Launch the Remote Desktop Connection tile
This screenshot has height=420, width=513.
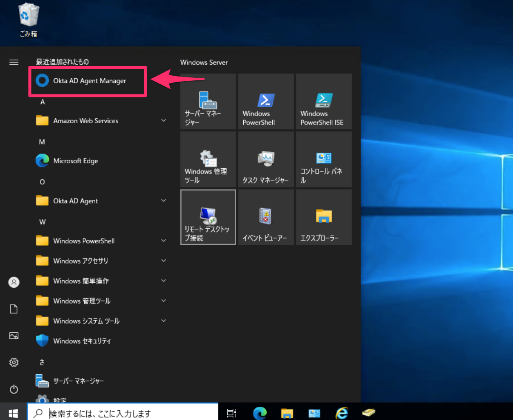coord(208,217)
